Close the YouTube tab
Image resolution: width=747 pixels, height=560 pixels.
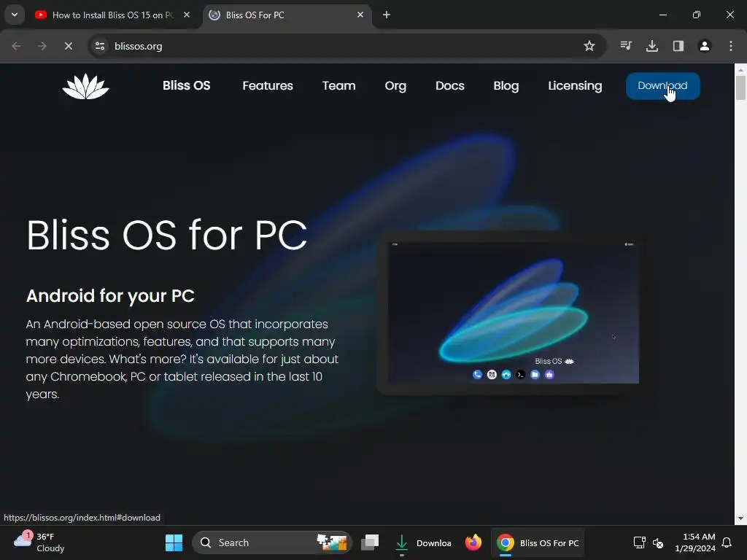click(187, 15)
